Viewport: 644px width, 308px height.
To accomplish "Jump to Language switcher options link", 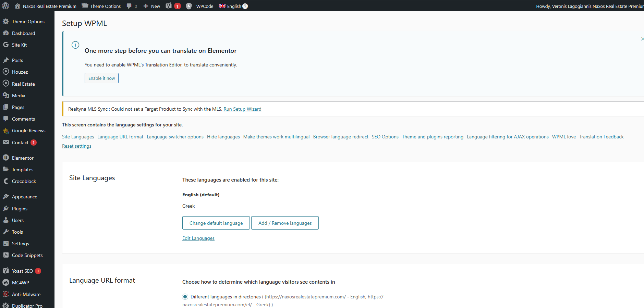I will pyautogui.click(x=175, y=137).
